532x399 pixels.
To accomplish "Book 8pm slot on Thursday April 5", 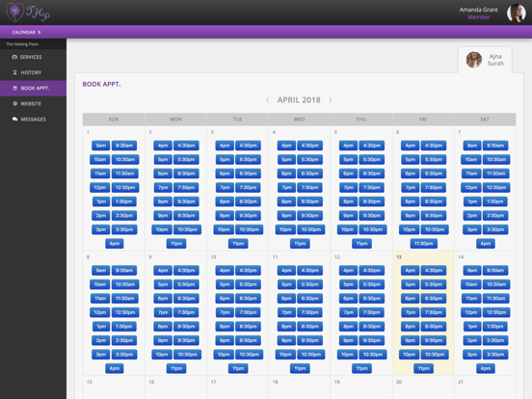I will pyautogui.click(x=349, y=201).
